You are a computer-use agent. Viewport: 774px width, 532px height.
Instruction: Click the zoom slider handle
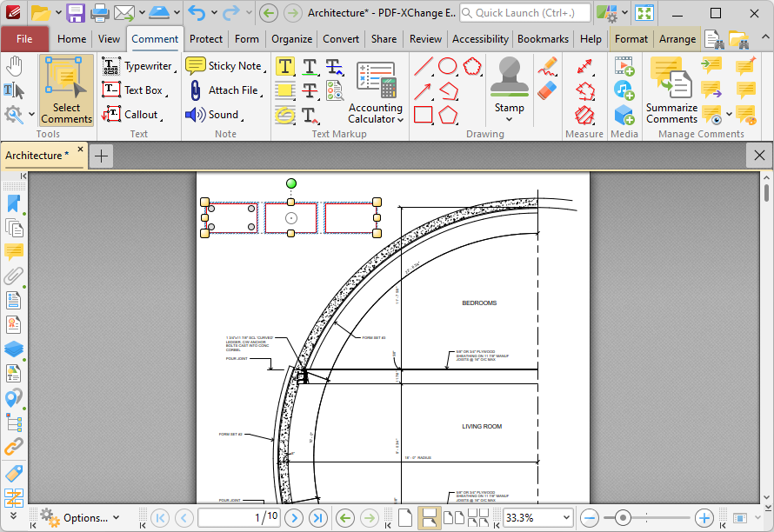623,518
